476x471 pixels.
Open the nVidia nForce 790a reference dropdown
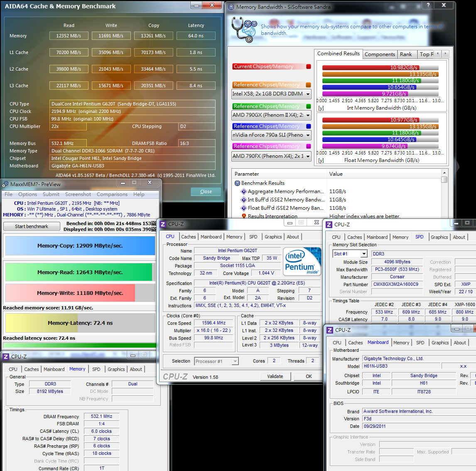pos(308,135)
